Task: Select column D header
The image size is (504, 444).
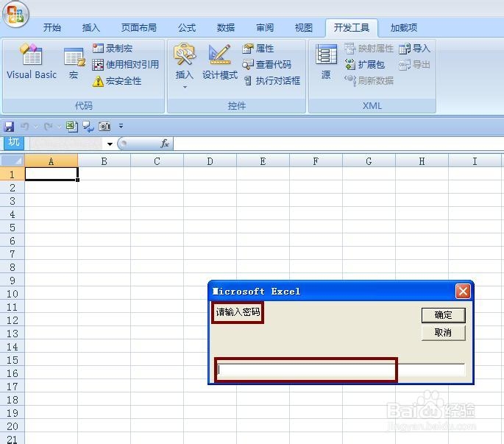Action: click(210, 161)
